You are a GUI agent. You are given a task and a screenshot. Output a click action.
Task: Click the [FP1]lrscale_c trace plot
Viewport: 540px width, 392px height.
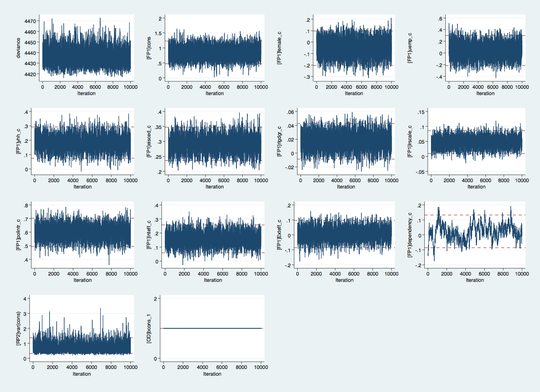pos(477,142)
